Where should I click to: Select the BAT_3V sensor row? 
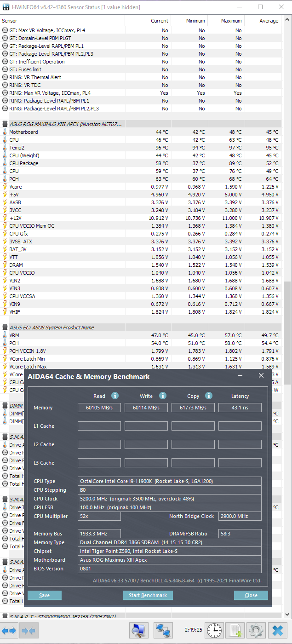click(141, 249)
